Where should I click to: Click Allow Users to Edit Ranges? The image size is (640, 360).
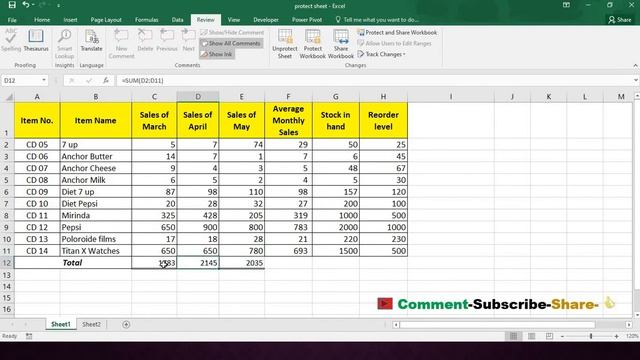pyautogui.click(x=394, y=43)
